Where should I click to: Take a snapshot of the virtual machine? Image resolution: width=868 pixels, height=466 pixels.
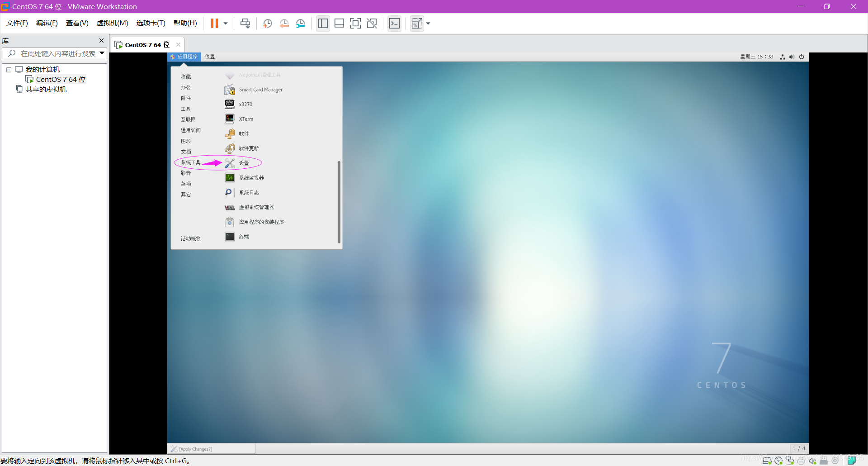click(x=267, y=23)
